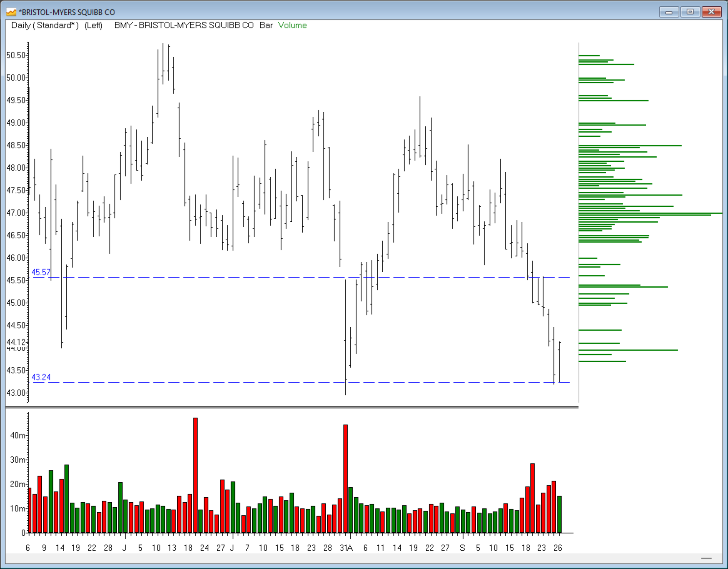Viewport: 728px width, 569px height.
Task: Click the 30m volume axis label
Action: click(18, 460)
